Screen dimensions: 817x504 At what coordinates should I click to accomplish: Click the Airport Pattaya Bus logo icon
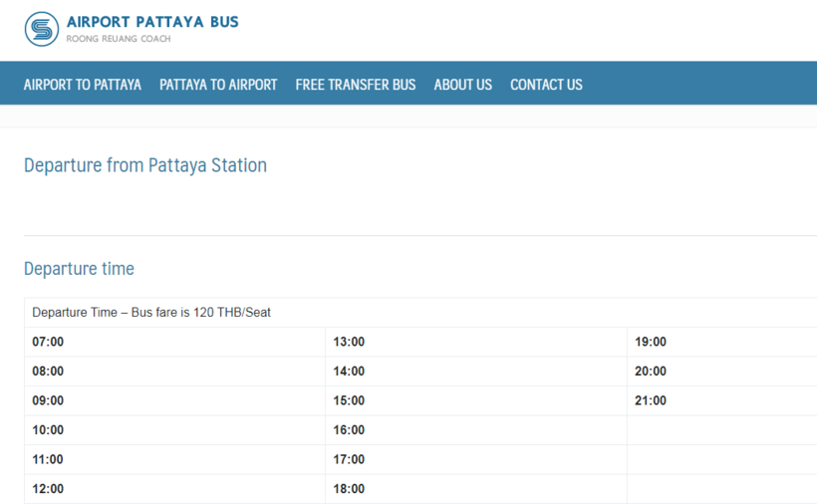(42, 29)
